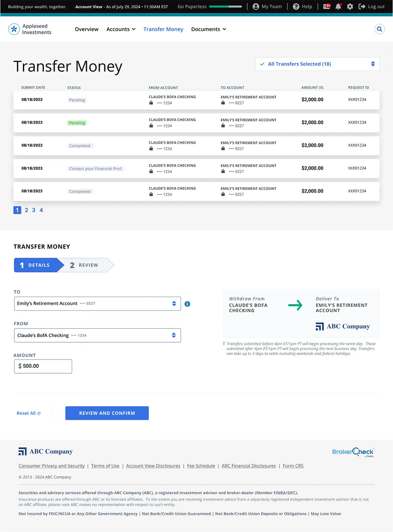This screenshot has width=393, height=532.
Task: Open the notifications bell icon
Action: 338,7
